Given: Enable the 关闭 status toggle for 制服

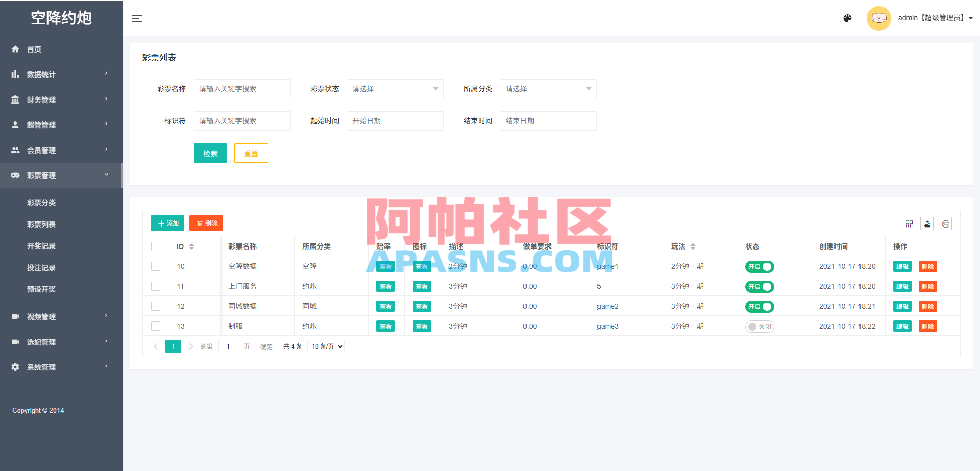Looking at the screenshot, I should (x=759, y=326).
